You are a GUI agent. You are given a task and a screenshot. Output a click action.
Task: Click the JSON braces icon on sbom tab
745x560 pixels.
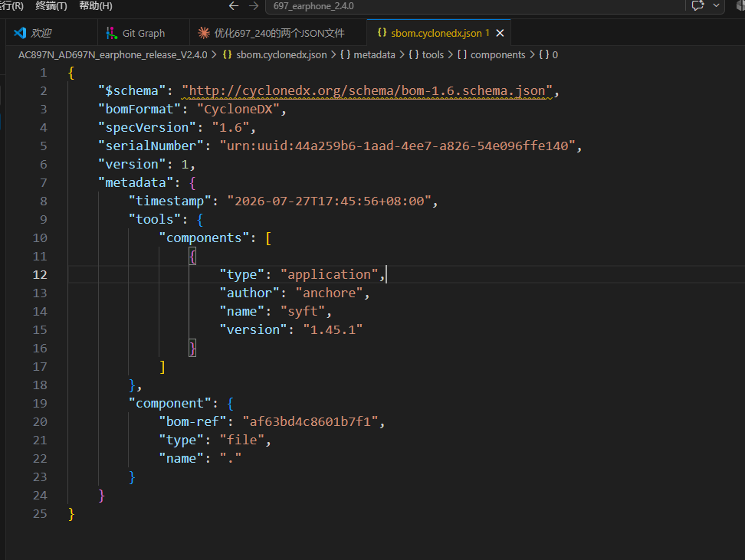[382, 32]
